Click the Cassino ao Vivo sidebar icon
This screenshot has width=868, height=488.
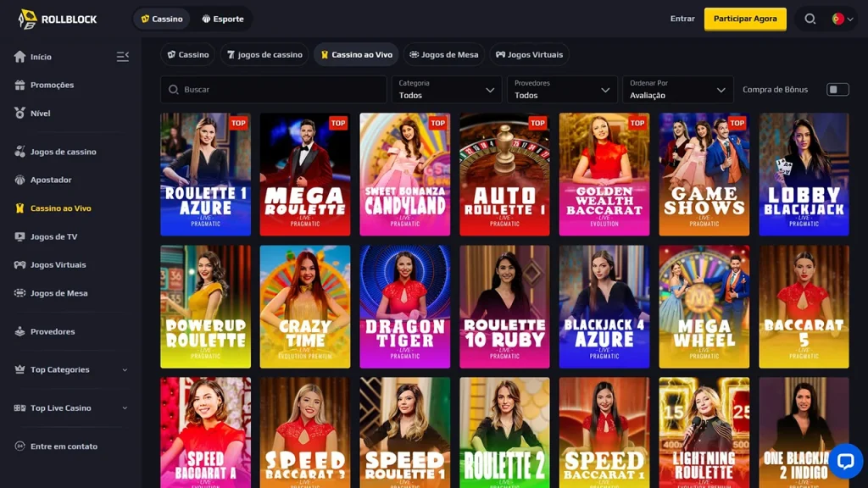coord(20,208)
